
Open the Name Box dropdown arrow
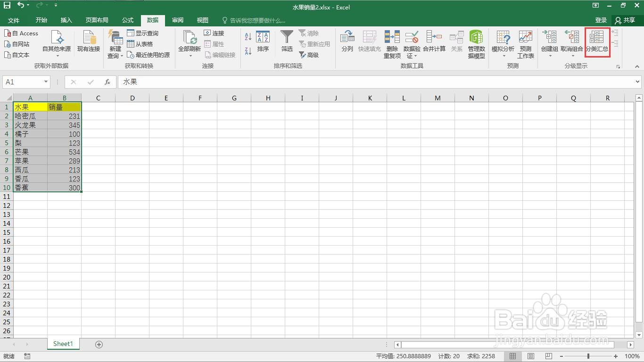[x=46, y=82]
